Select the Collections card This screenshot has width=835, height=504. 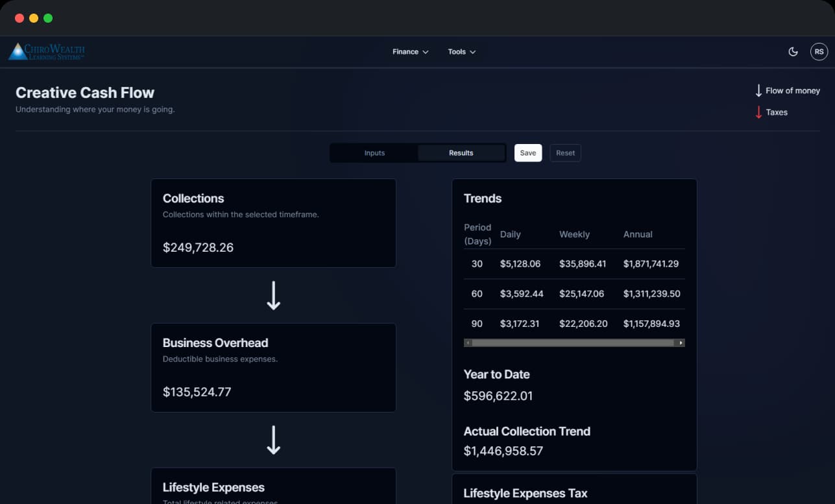(x=273, y=222)
